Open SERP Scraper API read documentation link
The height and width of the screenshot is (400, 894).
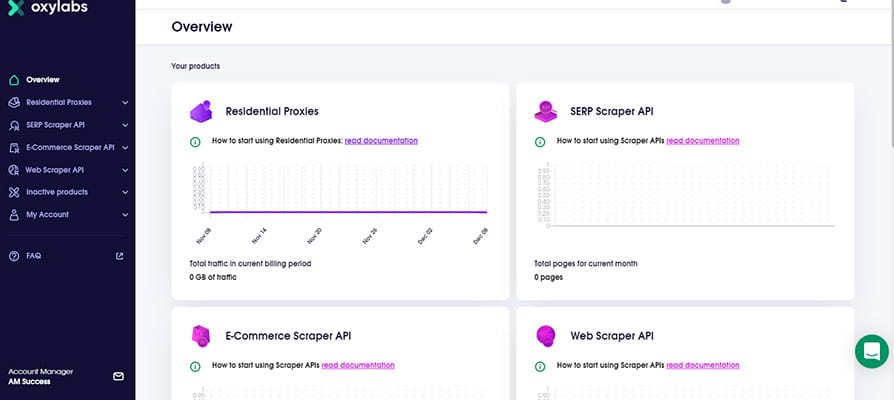702,141
